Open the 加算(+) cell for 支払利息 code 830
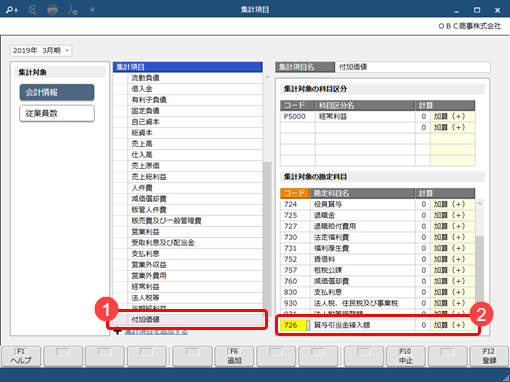 (453, 292)
